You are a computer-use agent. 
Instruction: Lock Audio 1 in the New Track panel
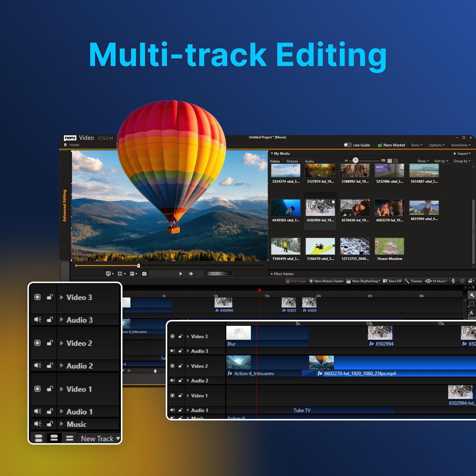click(x=50, y=411)
